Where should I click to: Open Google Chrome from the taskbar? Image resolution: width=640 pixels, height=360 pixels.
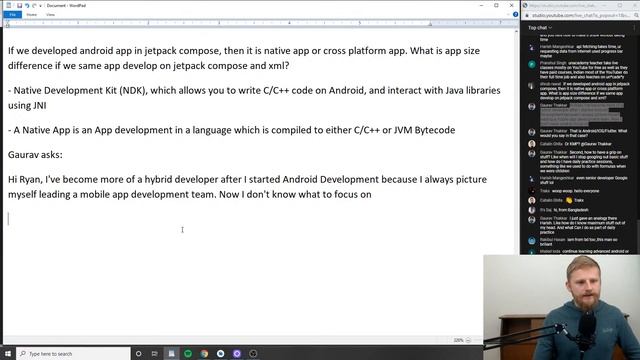pyautogui.click(x=204, y=353)
